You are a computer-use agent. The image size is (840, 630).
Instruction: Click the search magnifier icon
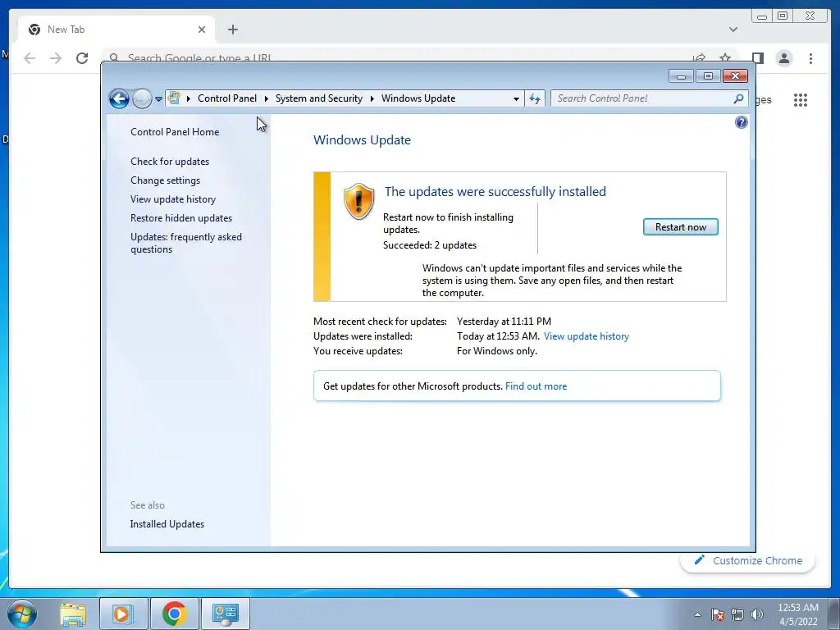coord(739,98)
